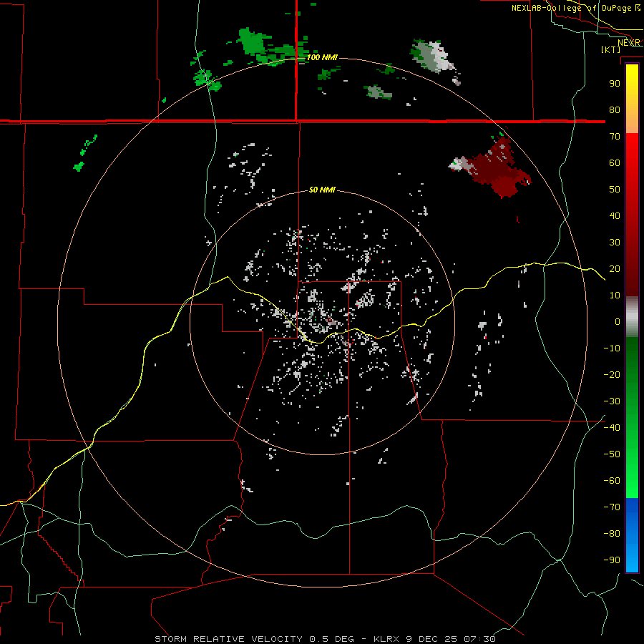Click the -40 label on velocity scale
Screen dimensions: 644x644
pyautogui.click(x=612, y=428)
